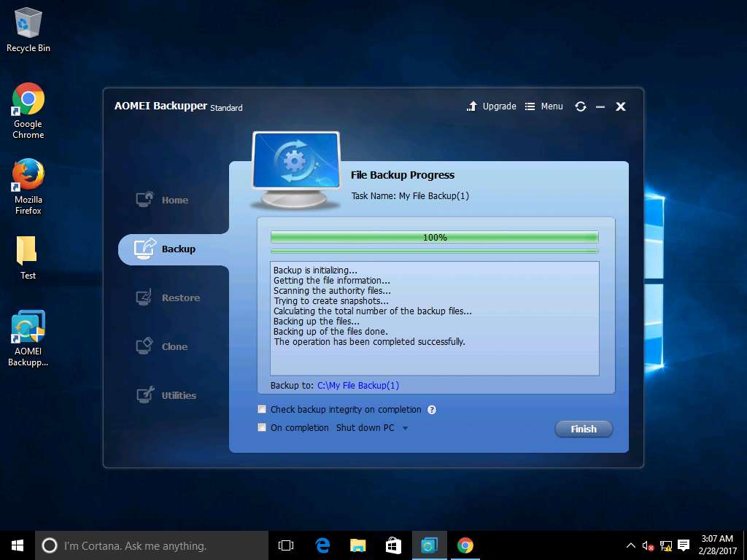
Task: Click the backup monitor illustration
Action: point(296,170)
